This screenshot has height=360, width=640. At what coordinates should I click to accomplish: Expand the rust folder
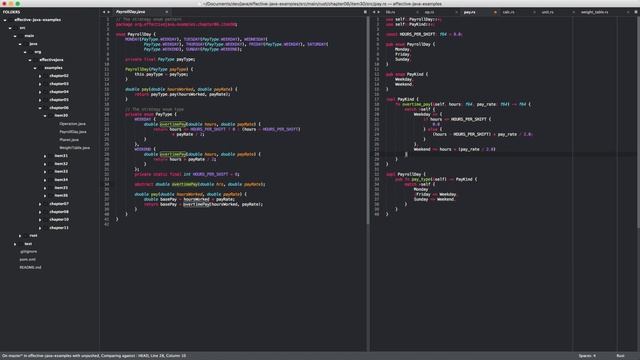click(x=20, y=236)
